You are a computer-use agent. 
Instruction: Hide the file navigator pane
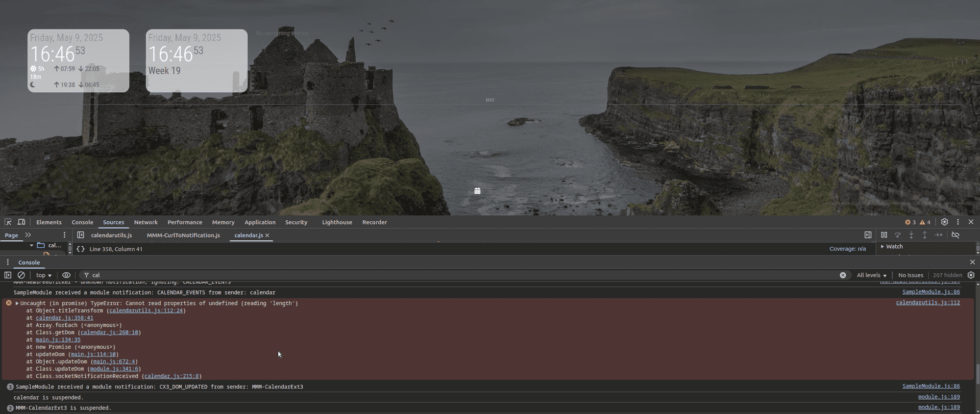(81, 235)
